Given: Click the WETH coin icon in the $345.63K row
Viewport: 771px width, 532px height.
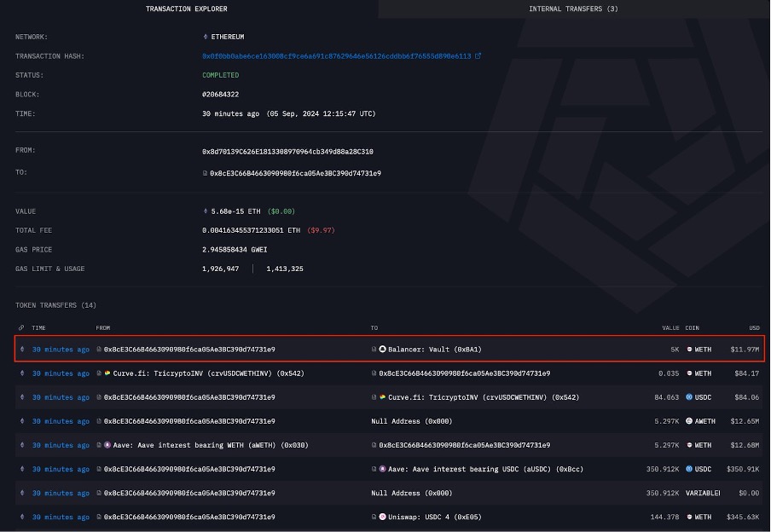Looking at the screenshot, I should [689, 518].
